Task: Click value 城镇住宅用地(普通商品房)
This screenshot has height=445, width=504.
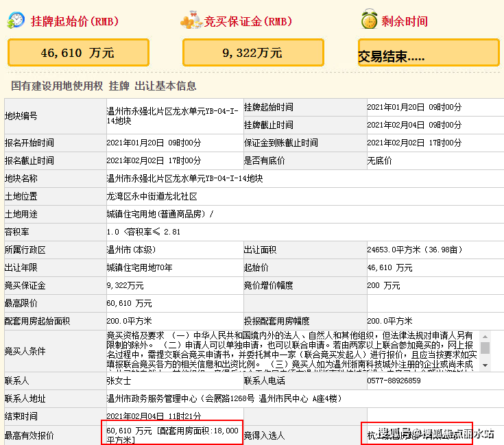Action: click(156, 214)
